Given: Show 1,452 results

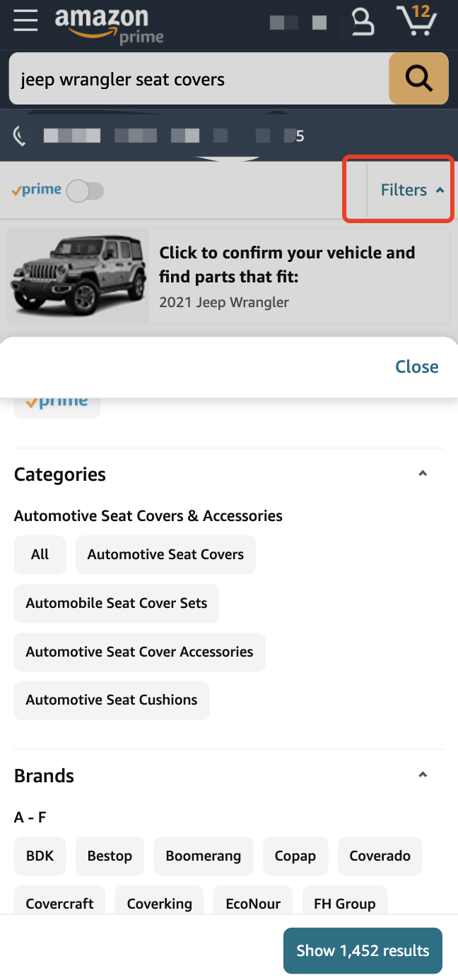Looking at the screenshot, I should (x=363, y=950).
